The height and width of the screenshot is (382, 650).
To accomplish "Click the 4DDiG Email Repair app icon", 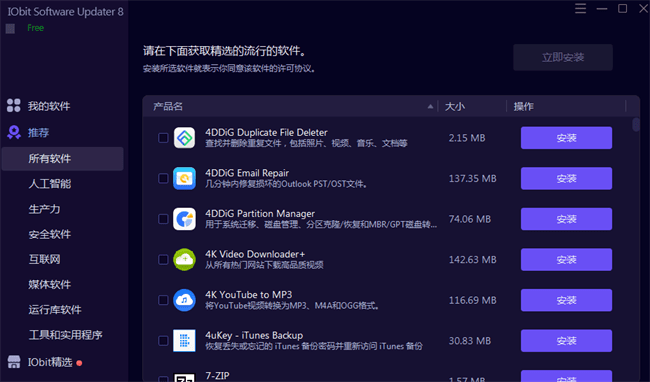I will [184, 179].
